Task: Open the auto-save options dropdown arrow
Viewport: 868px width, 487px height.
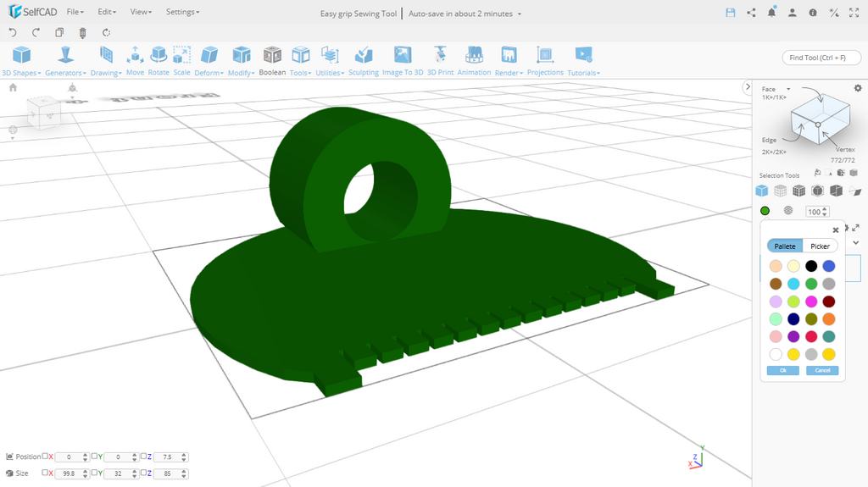Action: 520,14
